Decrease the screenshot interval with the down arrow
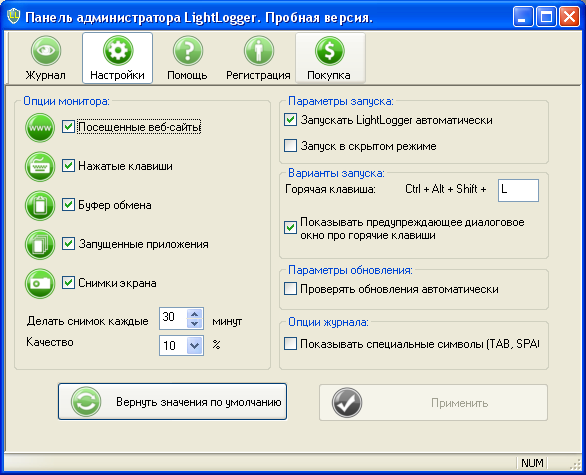This screenshot has height=475, width=586. pos(195,323)
